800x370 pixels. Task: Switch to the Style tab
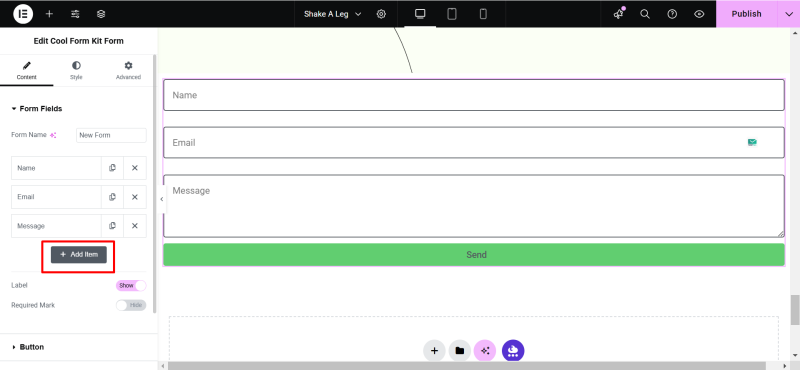(x=76, y=70)
